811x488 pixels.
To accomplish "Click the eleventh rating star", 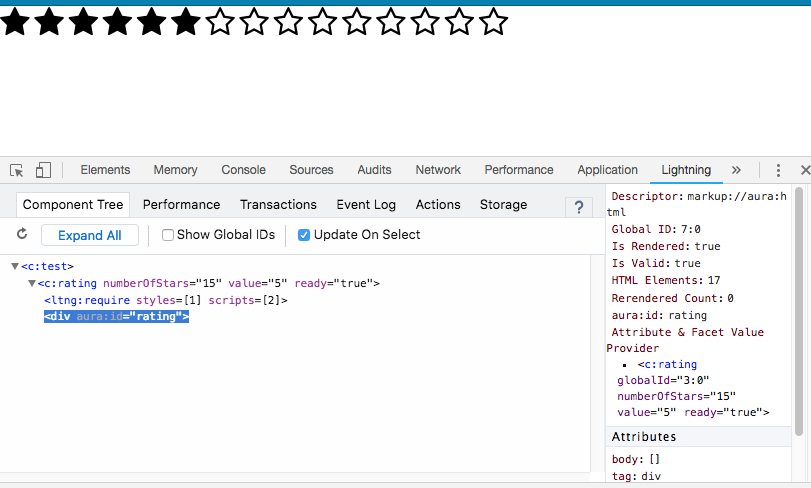I will 356,22.
